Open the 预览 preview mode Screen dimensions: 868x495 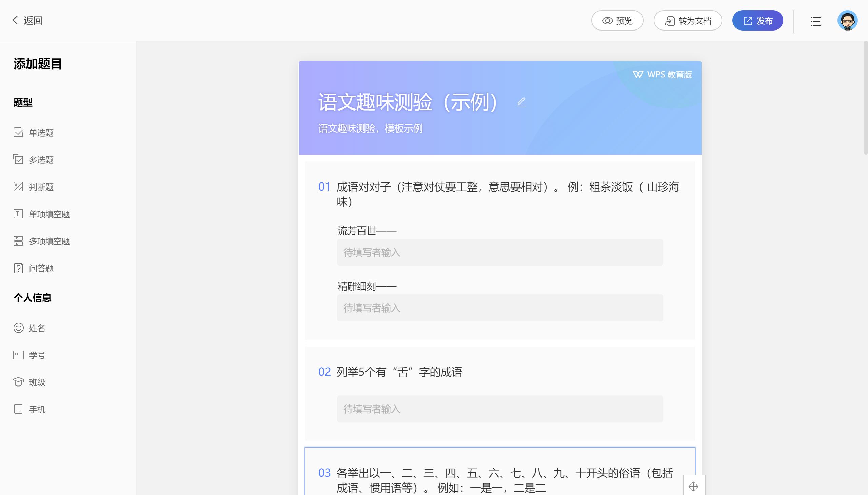[x=617, y=20]
